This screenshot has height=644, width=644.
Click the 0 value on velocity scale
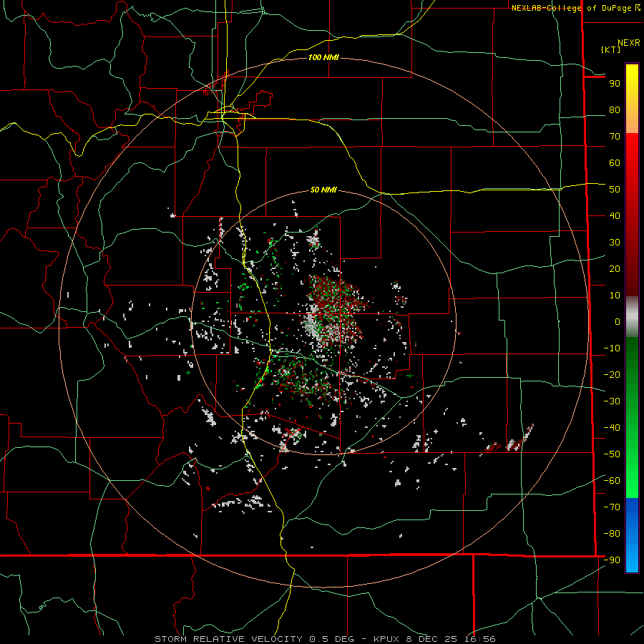(618, 322)
